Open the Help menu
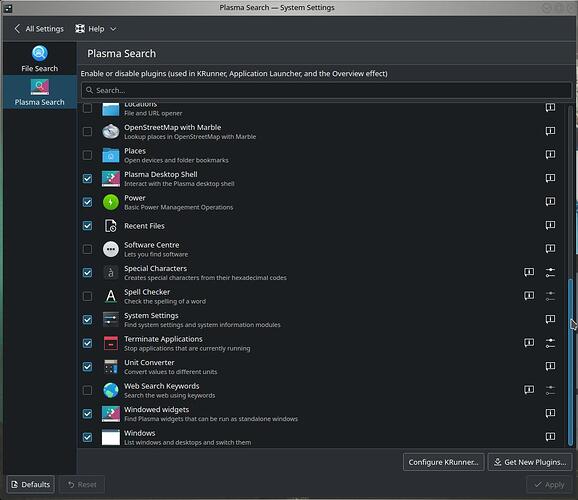Screen dimensions: 578x500 95,29
